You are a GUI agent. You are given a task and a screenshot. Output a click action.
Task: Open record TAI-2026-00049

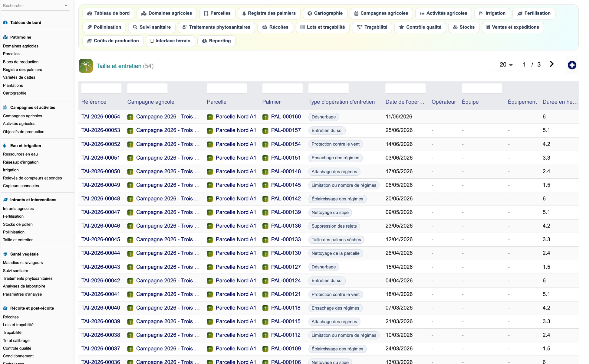coord(100,185)
